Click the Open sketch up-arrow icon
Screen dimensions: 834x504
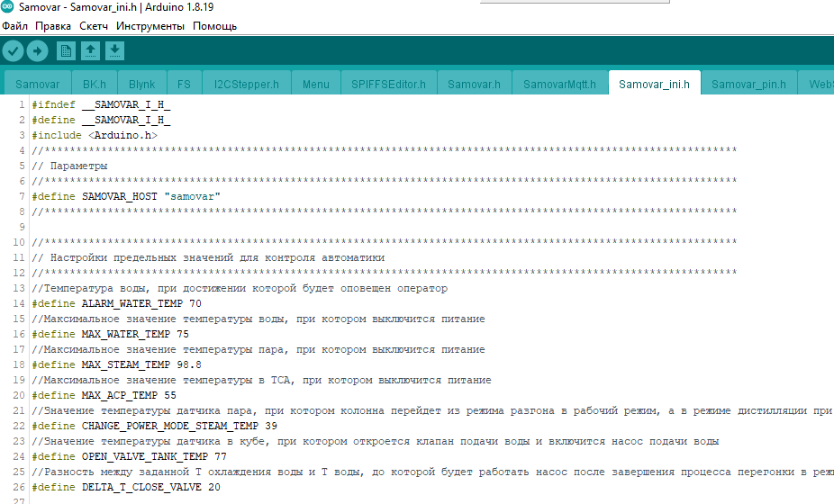tap(90, 51)
